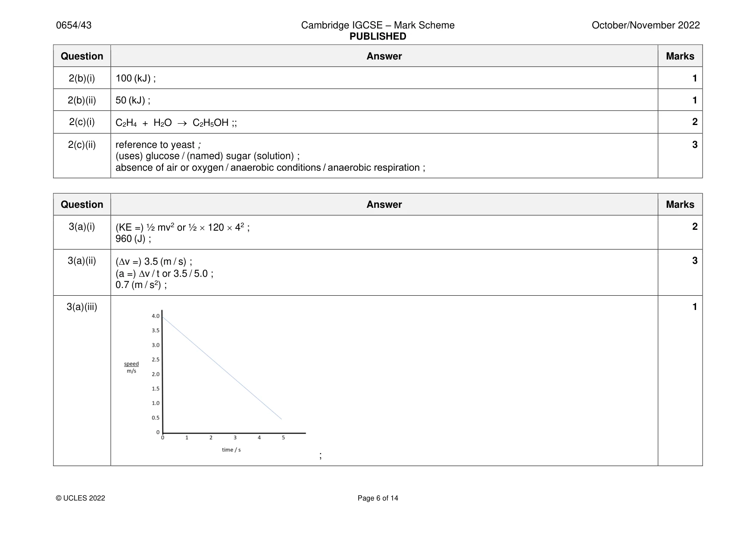Select question number 2(c)(ii)
756x535 pixels.
pos(82,144)
